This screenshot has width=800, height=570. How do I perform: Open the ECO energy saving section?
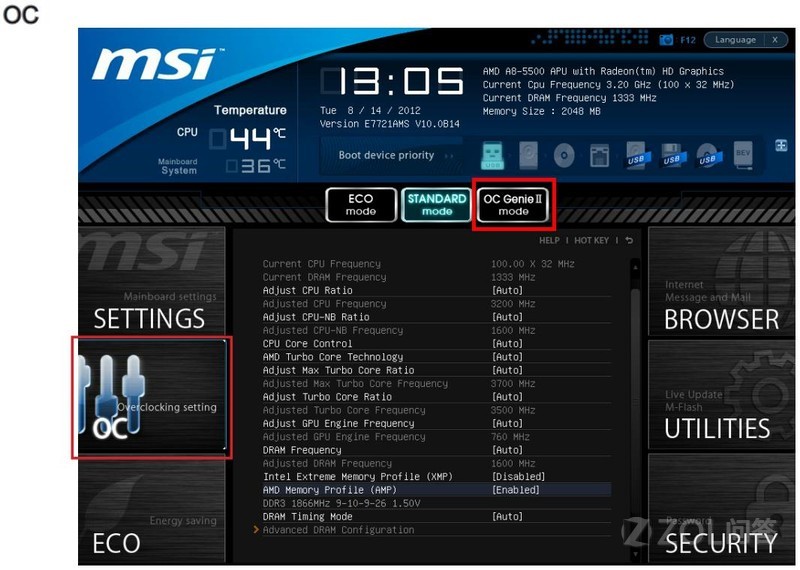point(152,511)
